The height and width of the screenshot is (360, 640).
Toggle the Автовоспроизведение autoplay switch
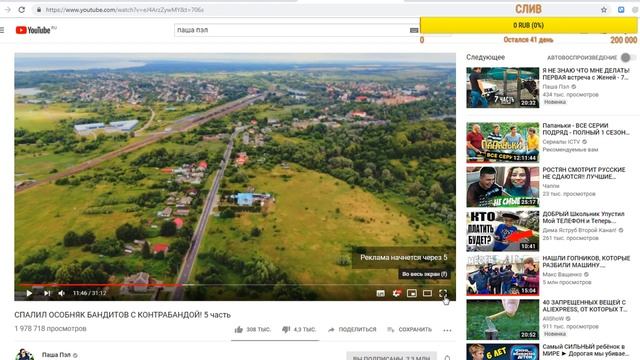628,58
